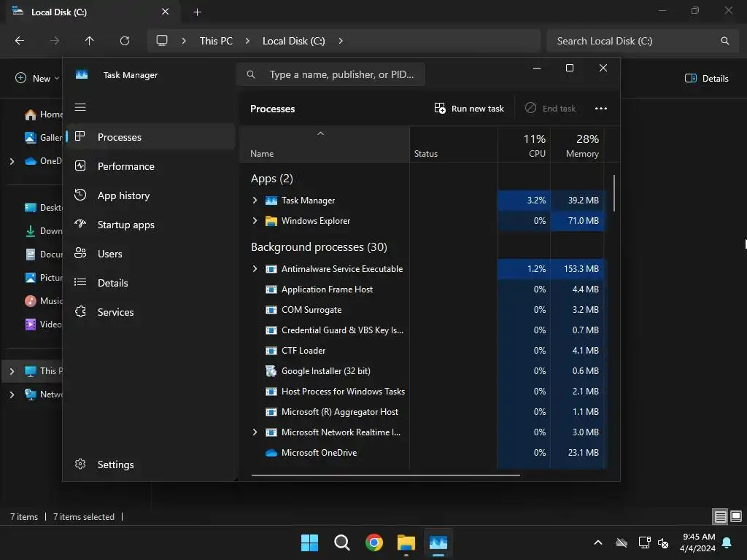
Task: Expand the Task Manager process group
Action: [255, 201]
